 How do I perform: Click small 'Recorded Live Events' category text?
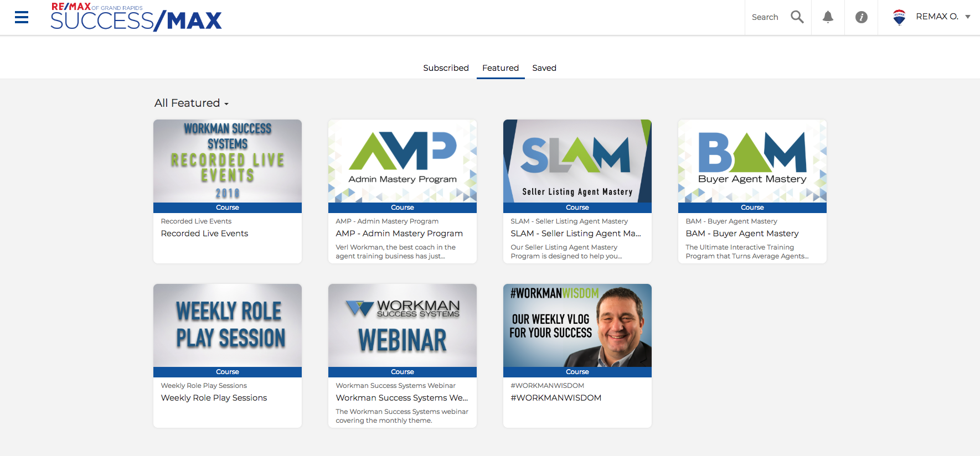196,221
